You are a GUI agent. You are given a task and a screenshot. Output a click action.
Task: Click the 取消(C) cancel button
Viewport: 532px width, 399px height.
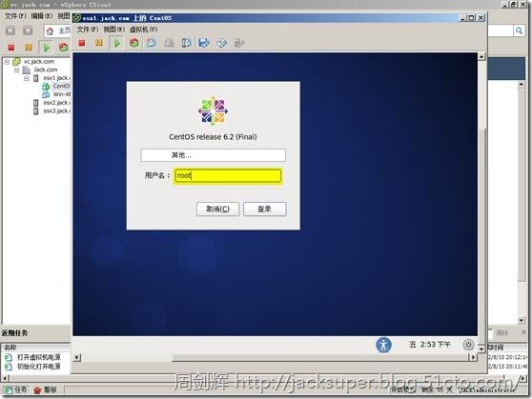[217, 209]
